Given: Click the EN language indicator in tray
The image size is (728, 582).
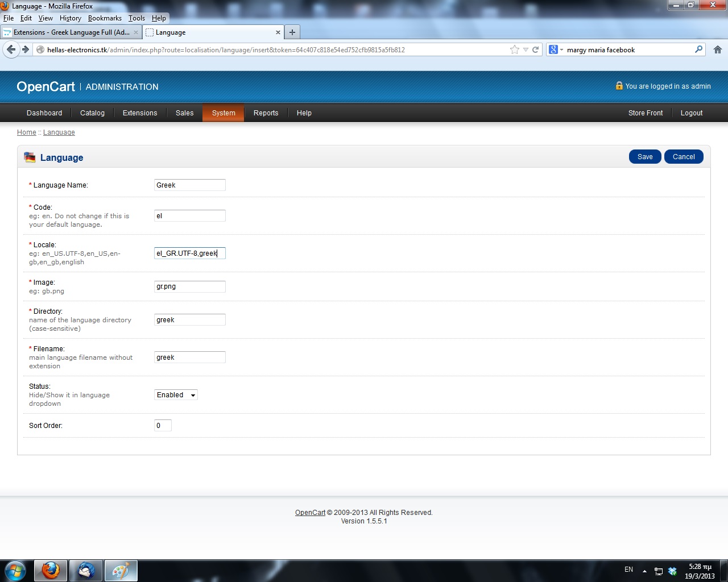Looking at the screenshot, I should [x=628, y=569].
